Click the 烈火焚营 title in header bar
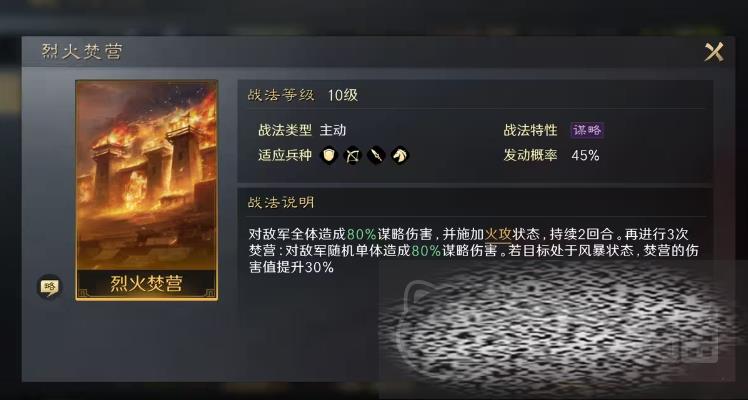748x400 pixels. (82, 51)
